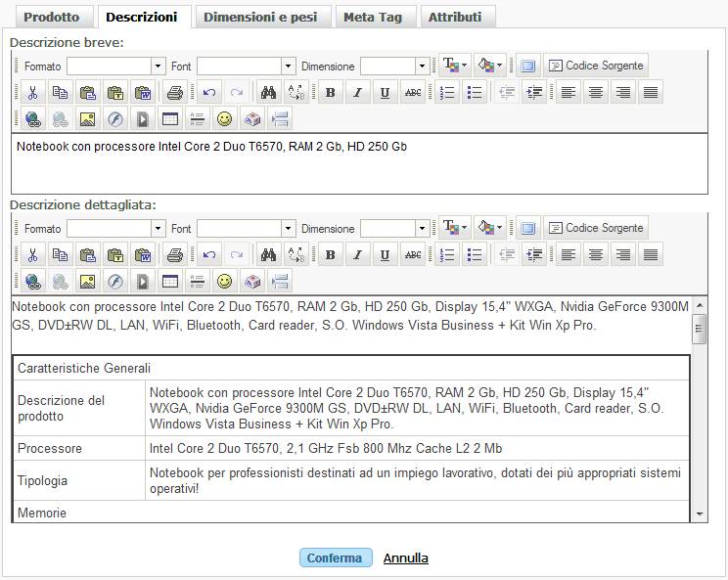Click the find binoculars icon in Descrizione breve toolbar
Screen dimensions: 728x580
point(267,93)
